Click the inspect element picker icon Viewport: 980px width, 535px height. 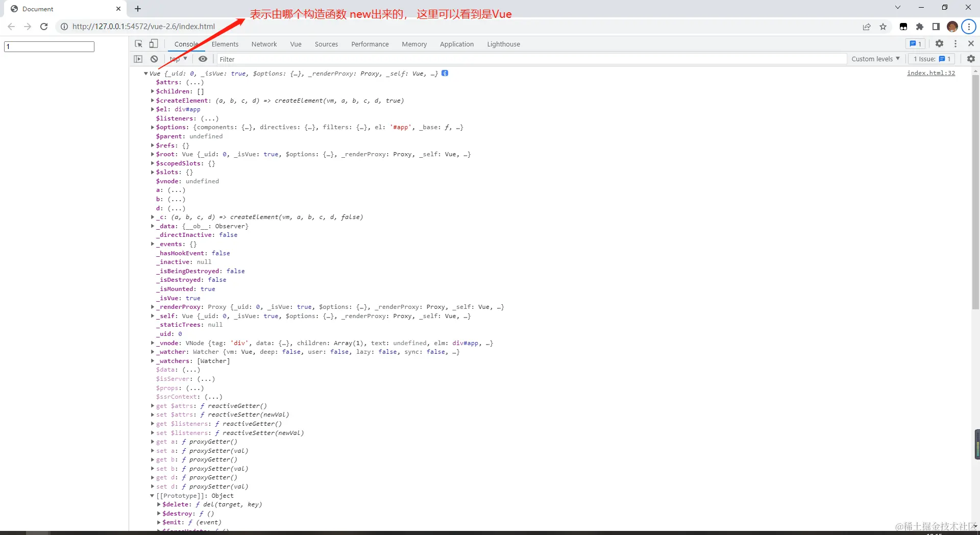click(138, 44)
